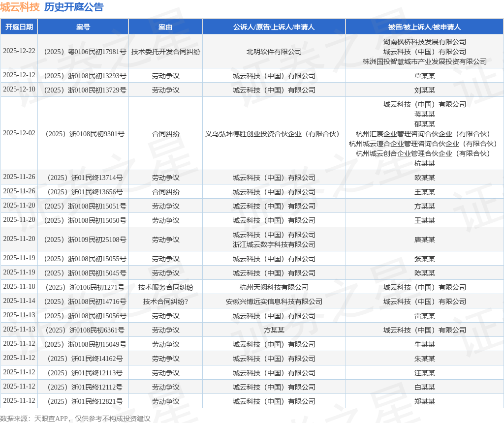Select the 案由 column header
The width and height of the screenshot is (504, 423).
pyautogui.click(x=165, y=27)
